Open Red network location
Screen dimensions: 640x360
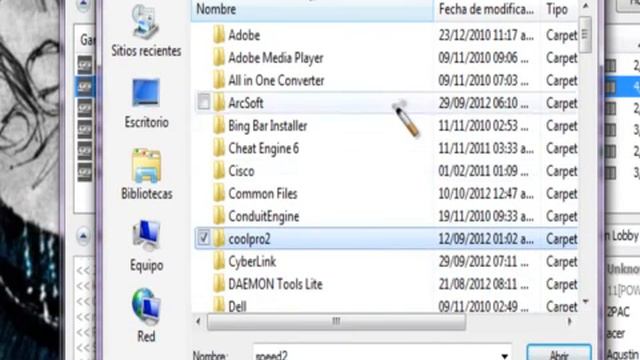[146, 316]
